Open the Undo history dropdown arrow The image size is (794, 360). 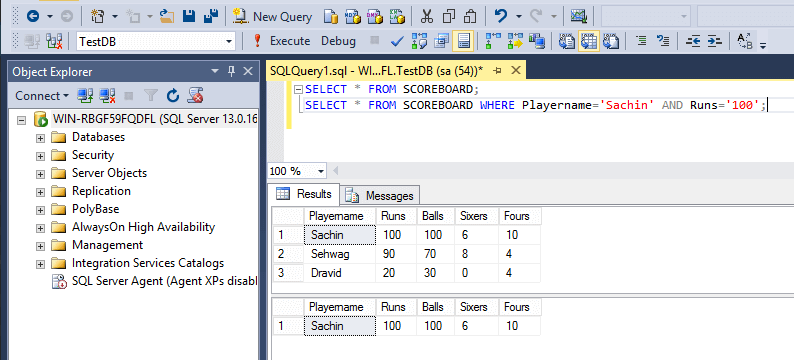[x=519, y=17]
